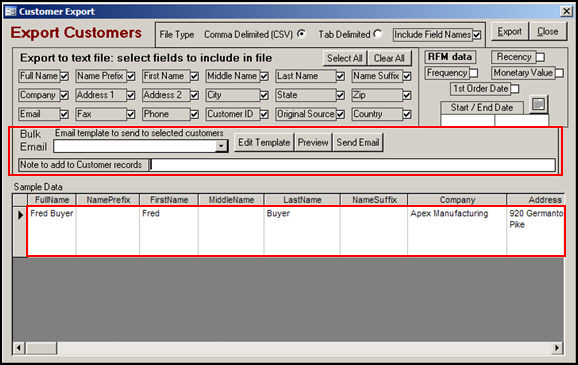Click the Clear All button

pos(389,58)
